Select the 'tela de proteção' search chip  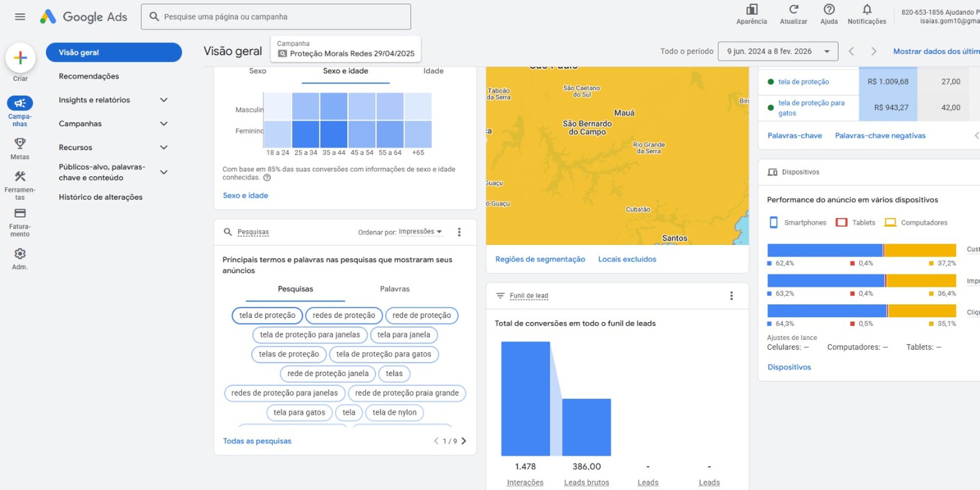pos(267,315)
